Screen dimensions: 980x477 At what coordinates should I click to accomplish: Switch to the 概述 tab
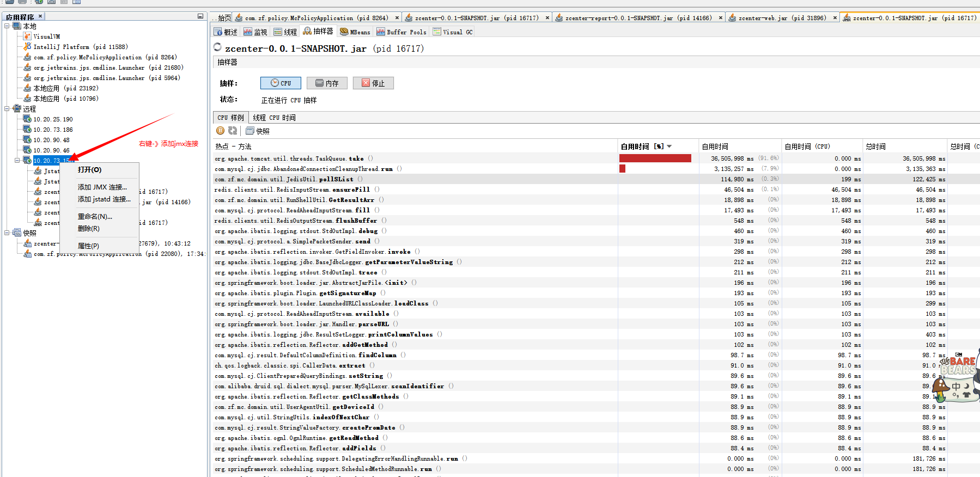[226, 32]
